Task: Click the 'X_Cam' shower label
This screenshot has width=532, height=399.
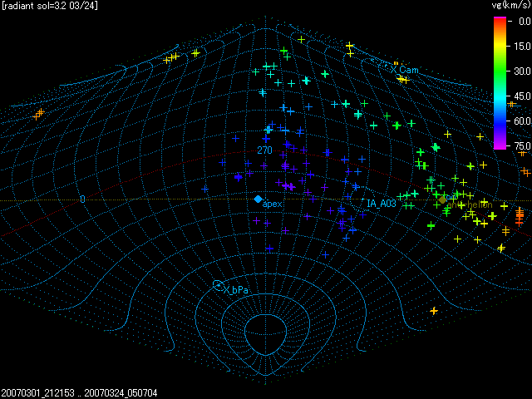Action: pos(405,70)
